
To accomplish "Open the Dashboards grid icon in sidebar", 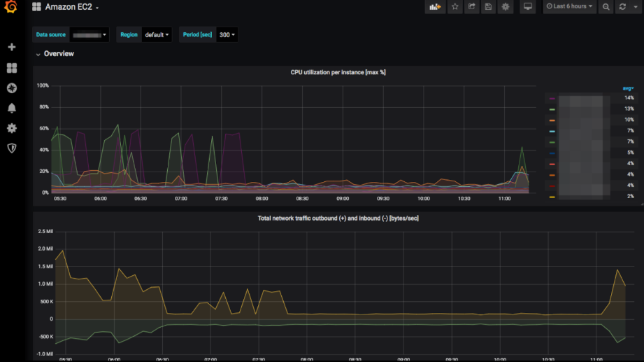I will coord(12,68).
